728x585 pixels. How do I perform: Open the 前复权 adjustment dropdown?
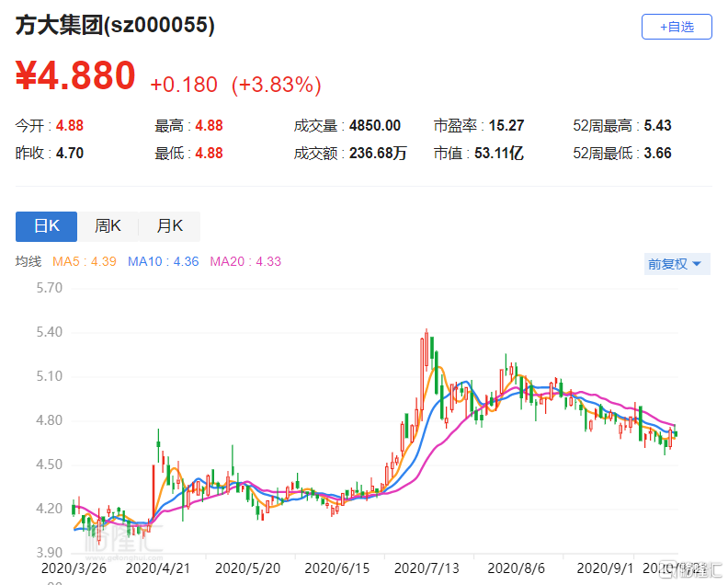click(677, 264)
